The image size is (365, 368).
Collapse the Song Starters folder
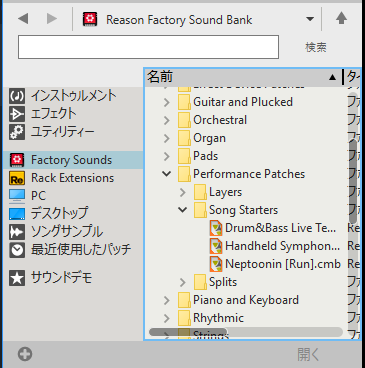(x=182, y=210)
